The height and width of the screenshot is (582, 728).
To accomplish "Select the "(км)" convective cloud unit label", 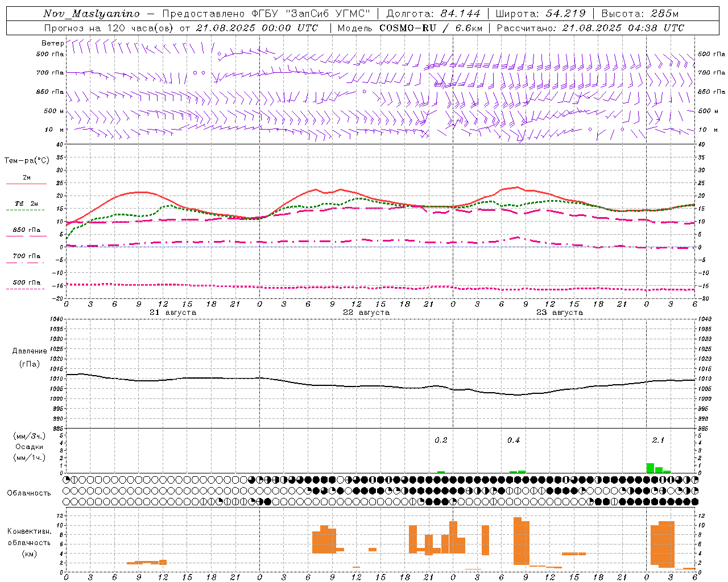I will coord(30,554).
